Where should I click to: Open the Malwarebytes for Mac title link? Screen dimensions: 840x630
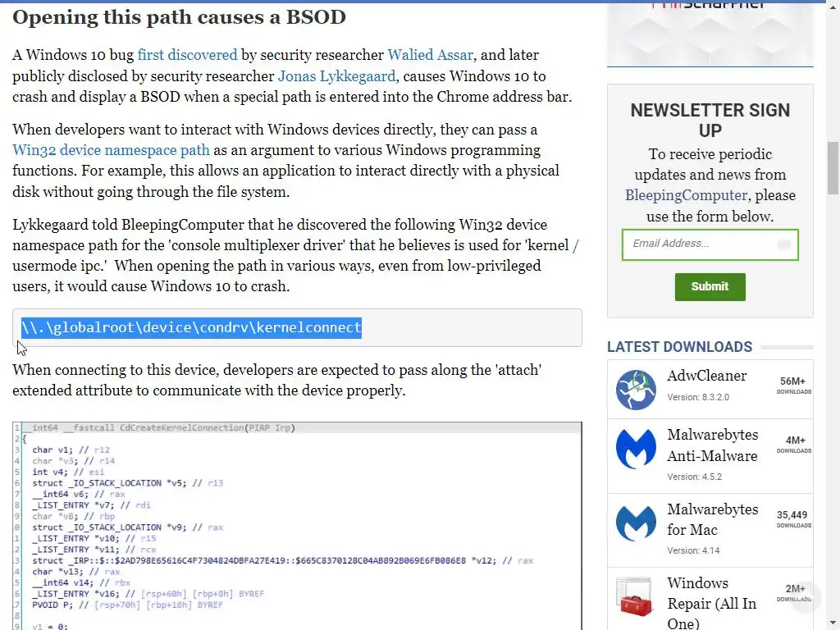[x=713, y=519]
